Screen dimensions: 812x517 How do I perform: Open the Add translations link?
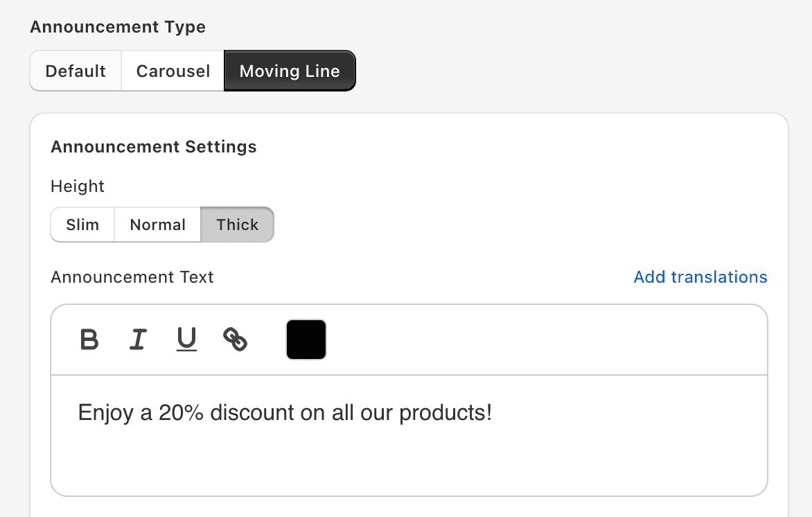(x=700, y=277)
